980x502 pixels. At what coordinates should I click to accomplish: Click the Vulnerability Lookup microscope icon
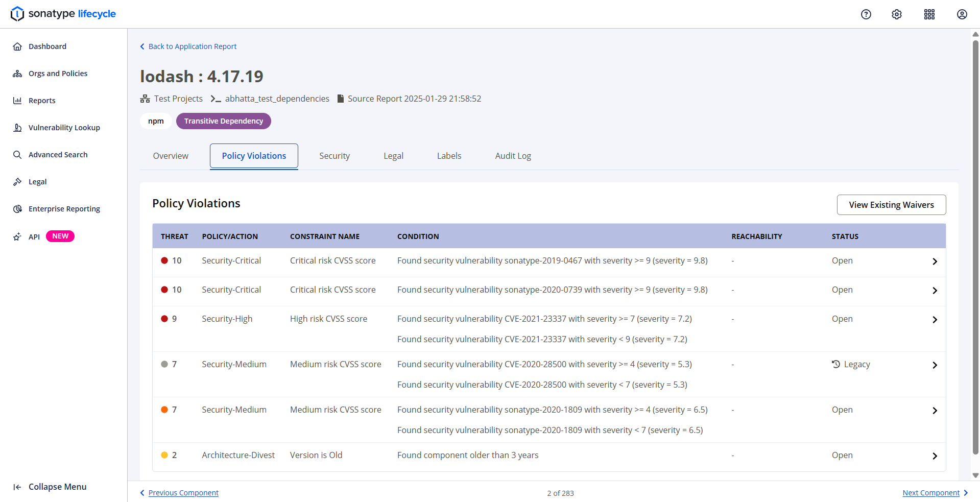tap(17, 128)
